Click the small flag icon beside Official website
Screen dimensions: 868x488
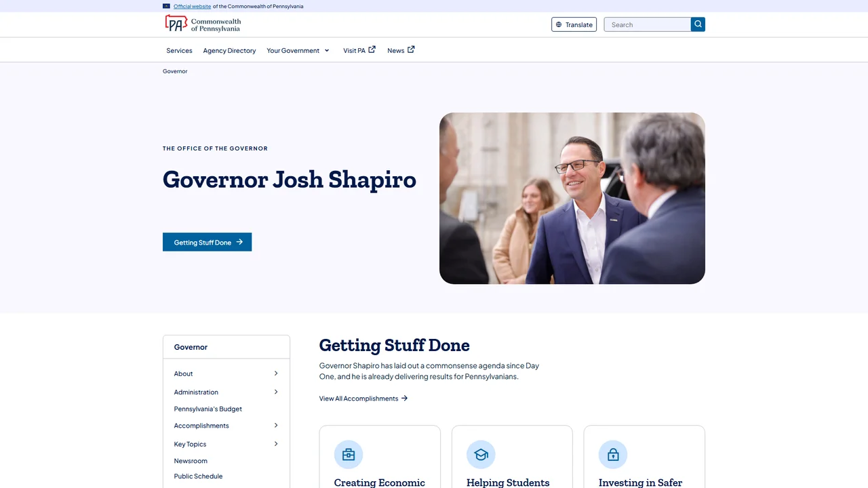[x=166, y=6]
